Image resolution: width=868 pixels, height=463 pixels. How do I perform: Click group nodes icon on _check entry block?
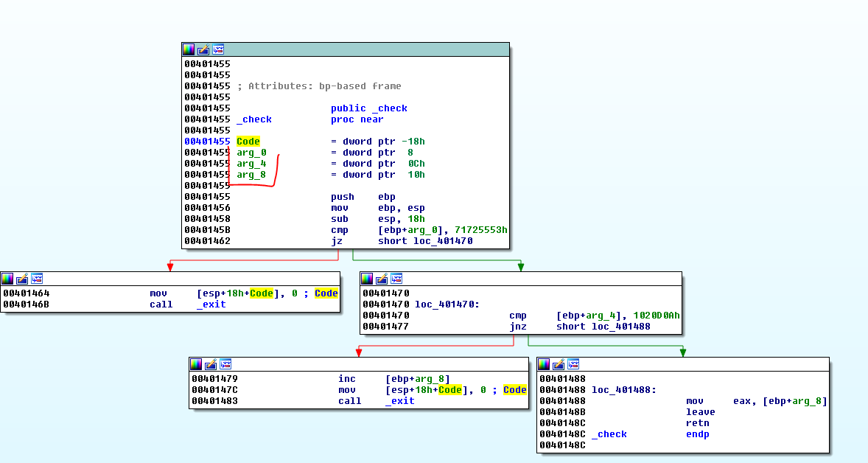coord(218,49)
